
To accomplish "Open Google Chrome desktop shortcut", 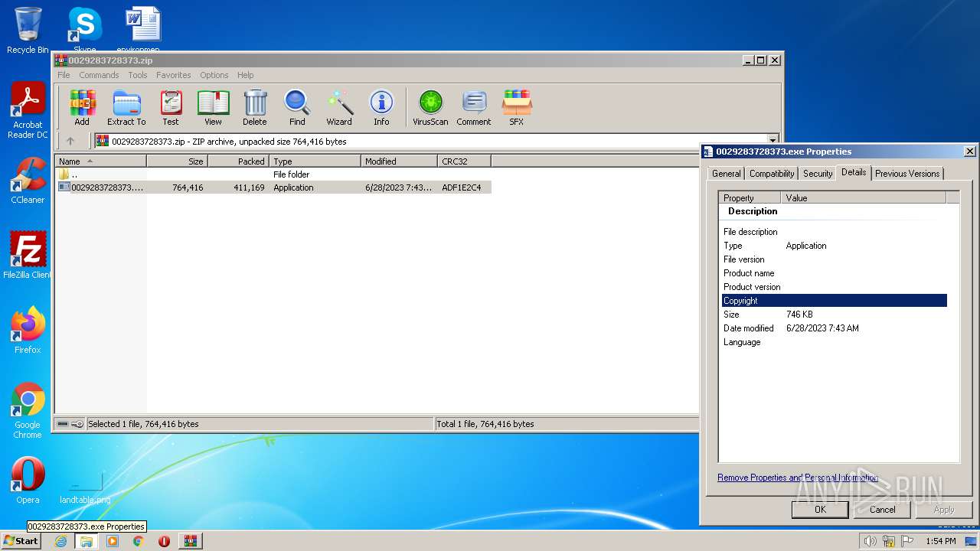I will tap(28, 410).
